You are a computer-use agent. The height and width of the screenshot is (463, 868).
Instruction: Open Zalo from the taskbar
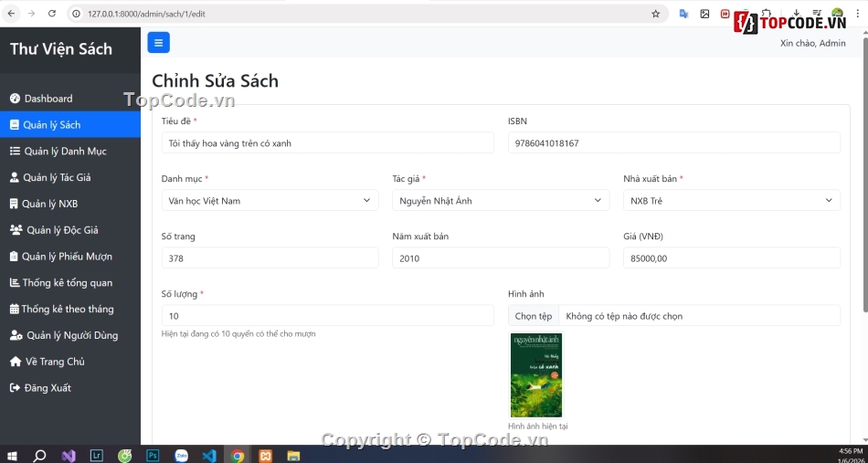[x=181, y=456]
